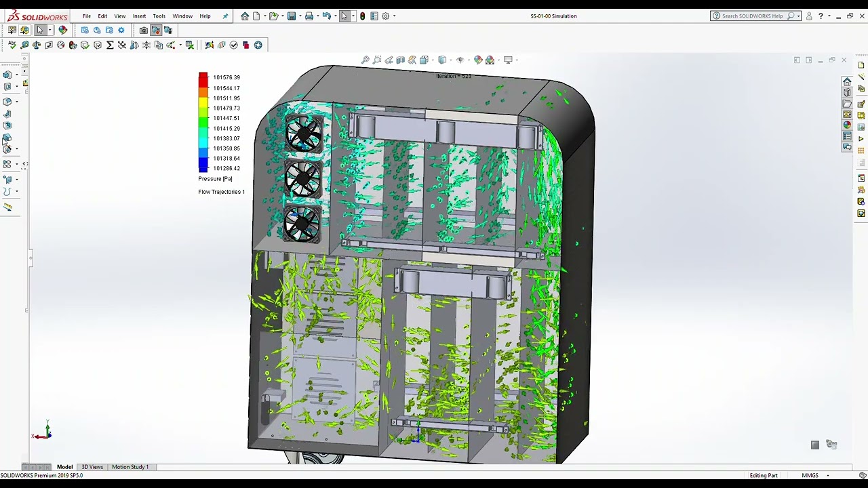
Task: Click the red color band on pressure legend
Action: pyautogui.click(x=203, y=79)
